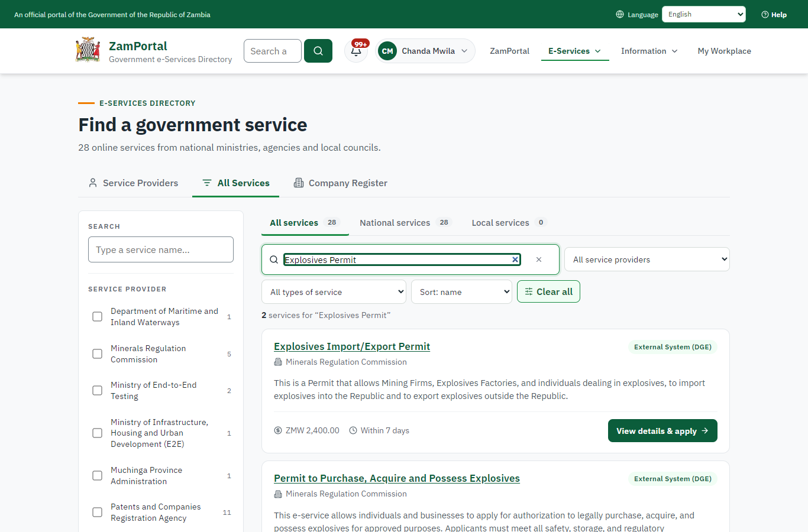Viewport: 808px width, 532px height.
Task: Switch to the National services tab
Action: tap(405, 223)
